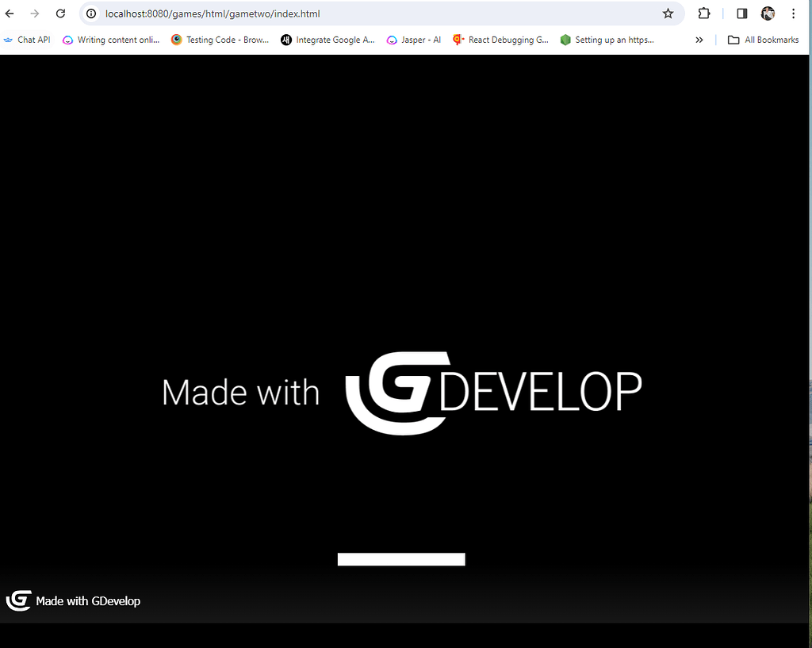Navigate back using the back arrow

point(10,13)
